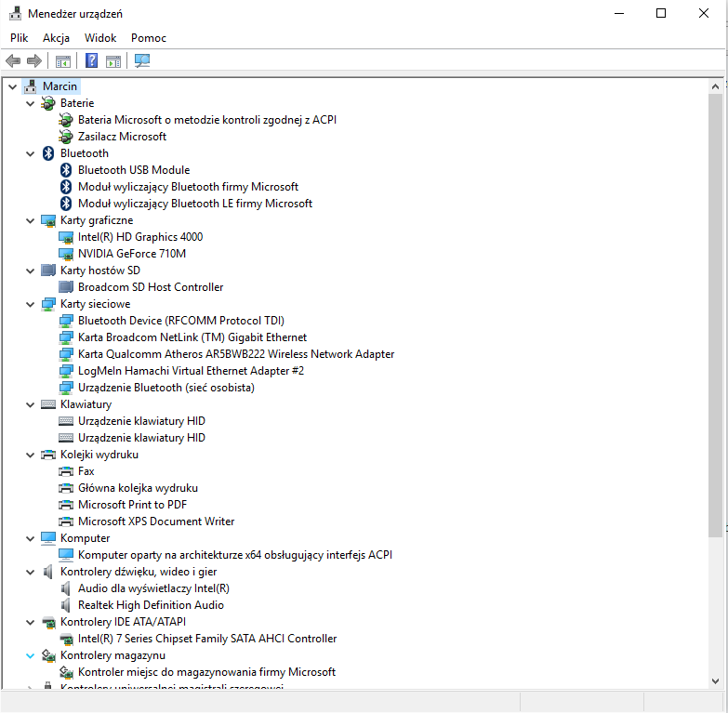Select Intel(R) HD Graphics 4000
Image resolution: width=728 pixels, height=713 pixels.
(x=140, y=237)
